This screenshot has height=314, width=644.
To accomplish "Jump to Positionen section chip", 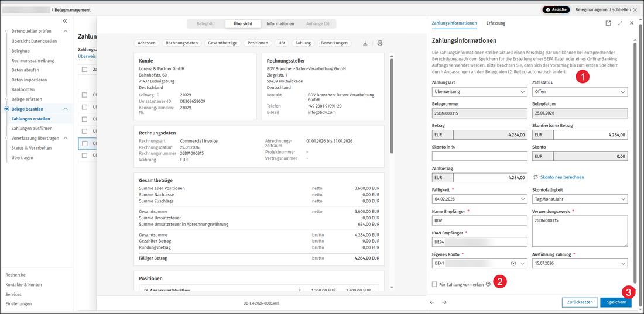I will [x=258, y=43].
